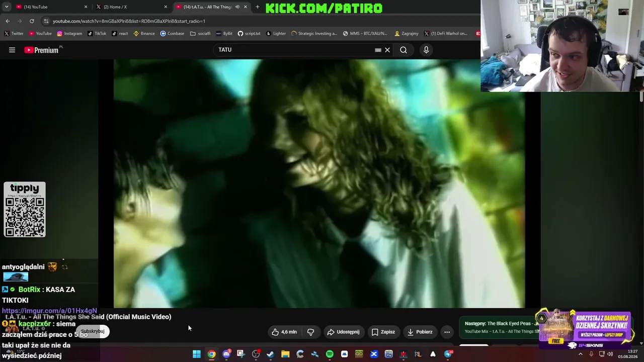Download the video with Pobierz
Viewport: 644px width, 362px height.
(420, 332)
